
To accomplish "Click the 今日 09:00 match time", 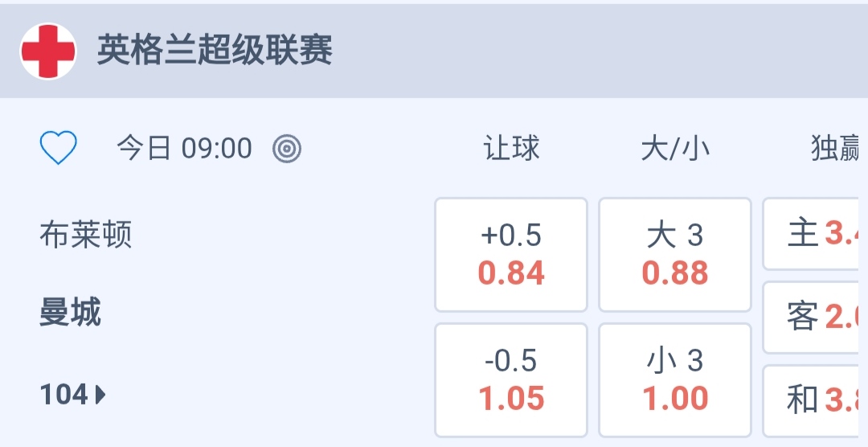I will (x=184, y=148).
